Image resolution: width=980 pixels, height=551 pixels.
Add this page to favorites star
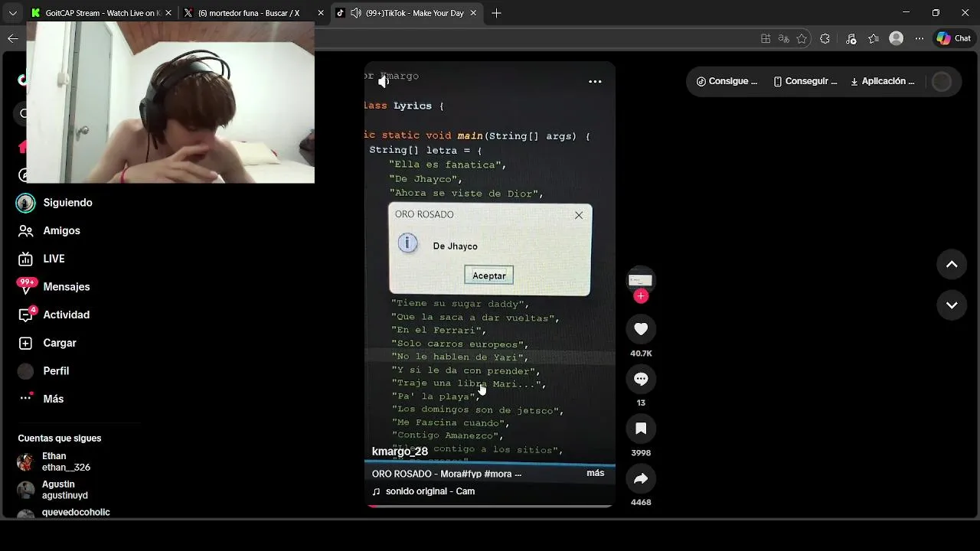point(802,38)
